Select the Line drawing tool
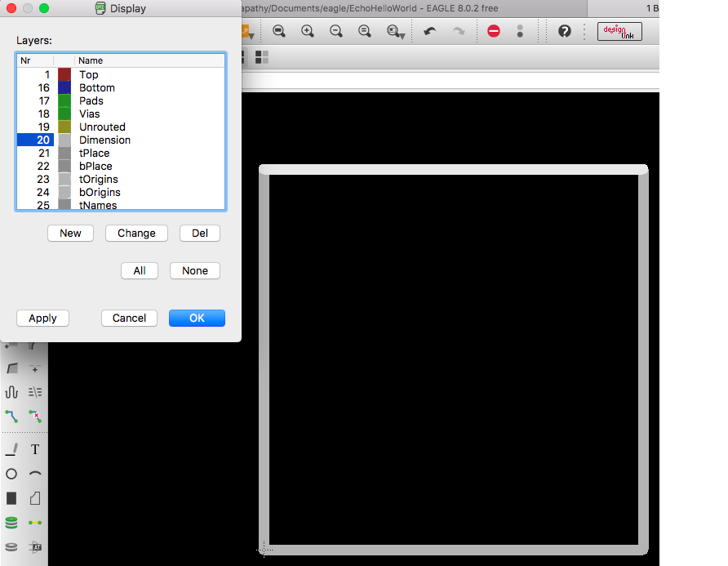The height and width of the screenshot is (566, 728). tap(11, 449)
